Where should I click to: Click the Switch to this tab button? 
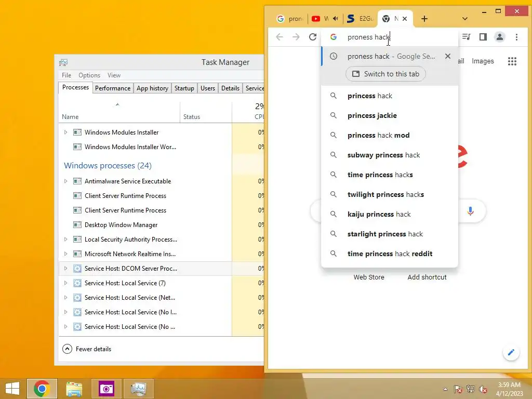[x=385, y=74]
